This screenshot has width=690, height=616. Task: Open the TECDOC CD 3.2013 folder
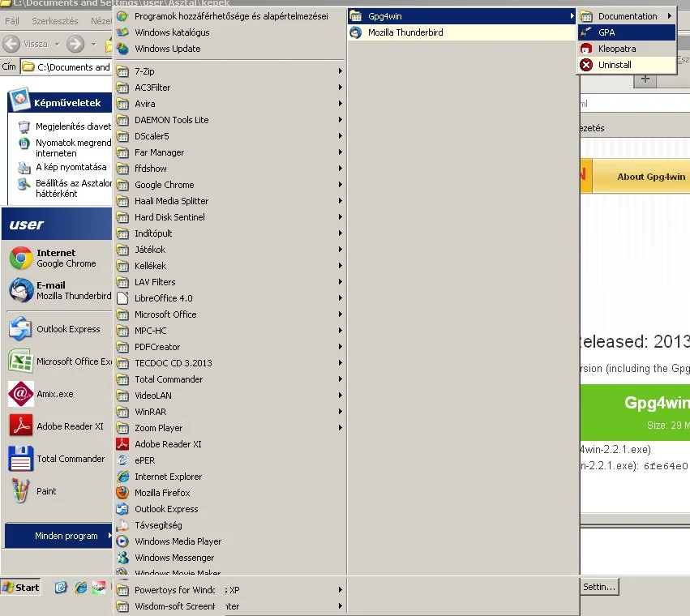(229, 363)
